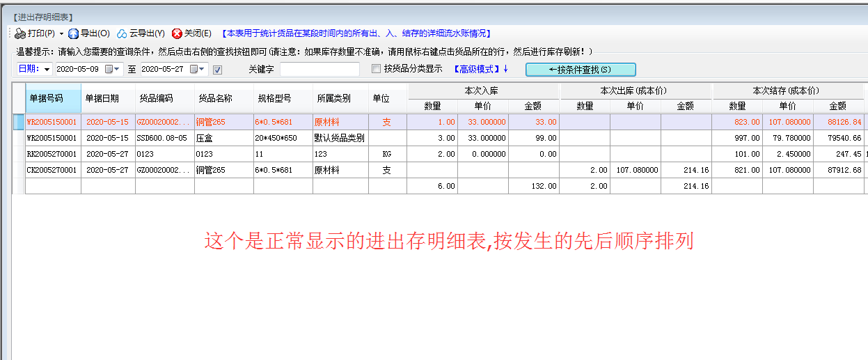The image size is (868, 360).
Task: Click the red 关闭(E) close icon
Action: (x=177, y=33)
